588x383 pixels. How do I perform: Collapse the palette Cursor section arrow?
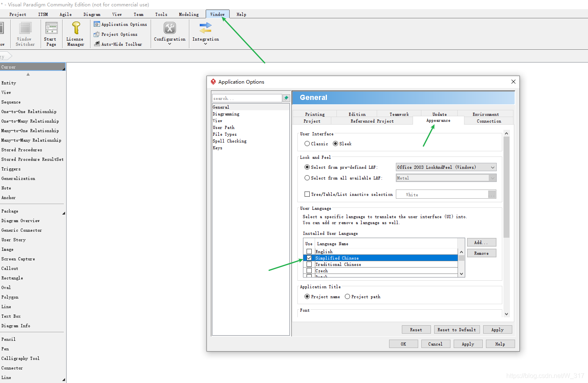(x=63, y=69)
